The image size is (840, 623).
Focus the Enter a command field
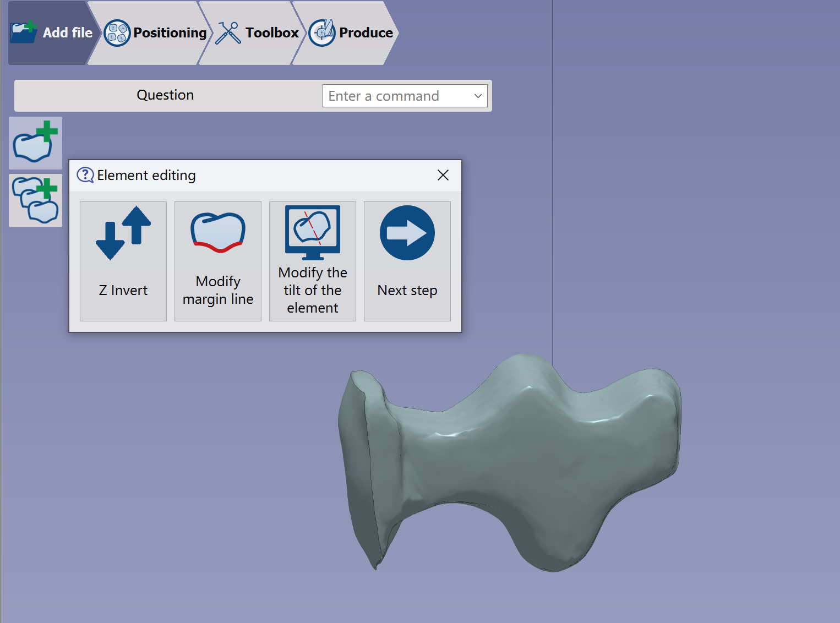click(405, 96)
